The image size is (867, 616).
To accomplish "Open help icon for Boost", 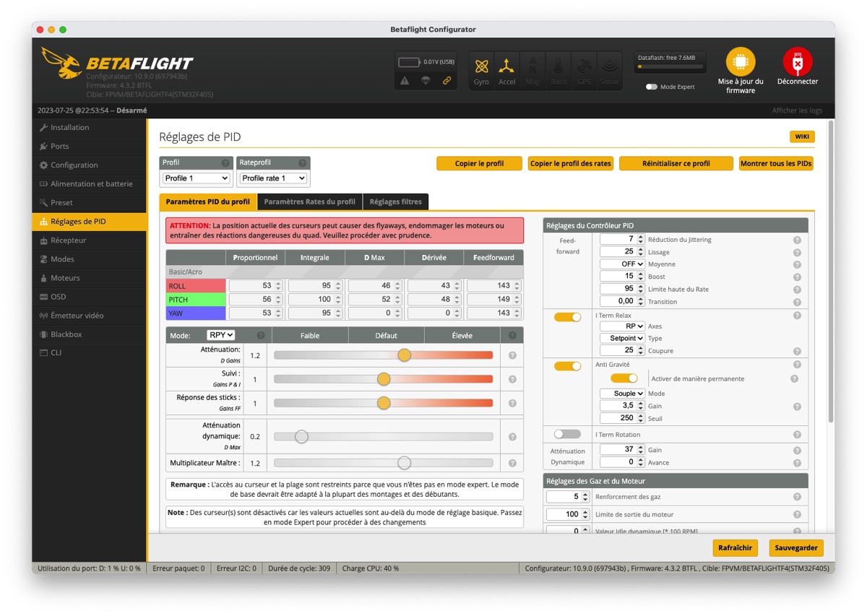I will click(797, 277).
